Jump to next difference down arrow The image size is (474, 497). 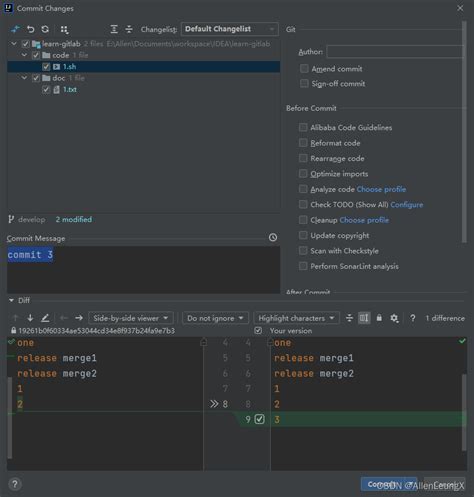click(x=30, y=318)
